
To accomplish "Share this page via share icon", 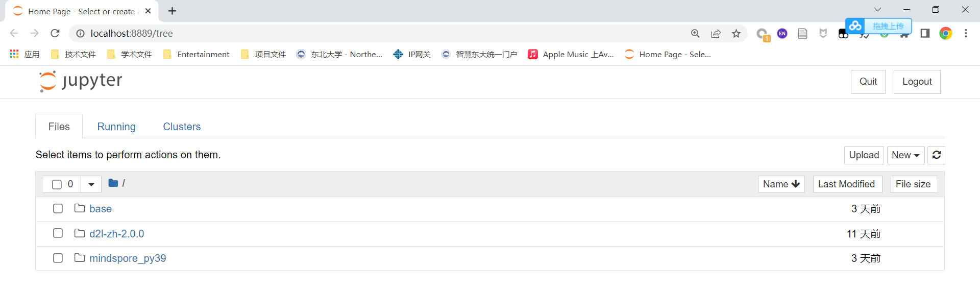I will tap(716, 34).
